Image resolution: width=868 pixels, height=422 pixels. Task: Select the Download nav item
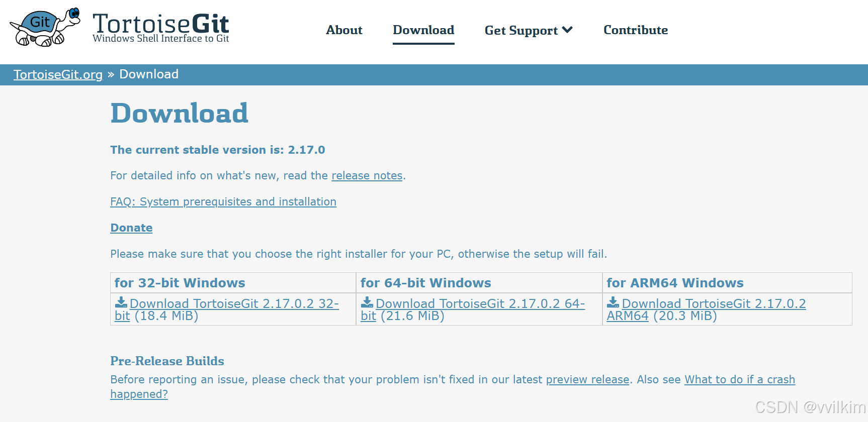click(x=423, y=30)
